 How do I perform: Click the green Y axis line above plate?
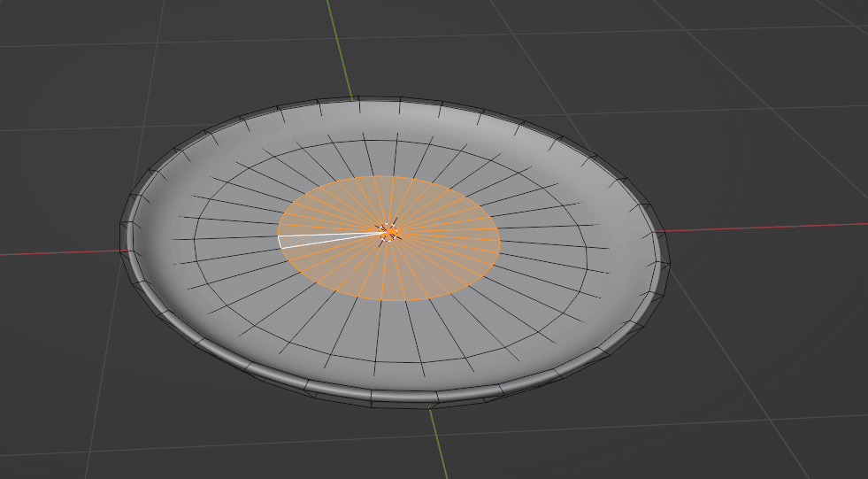click(x=340, y=44)
